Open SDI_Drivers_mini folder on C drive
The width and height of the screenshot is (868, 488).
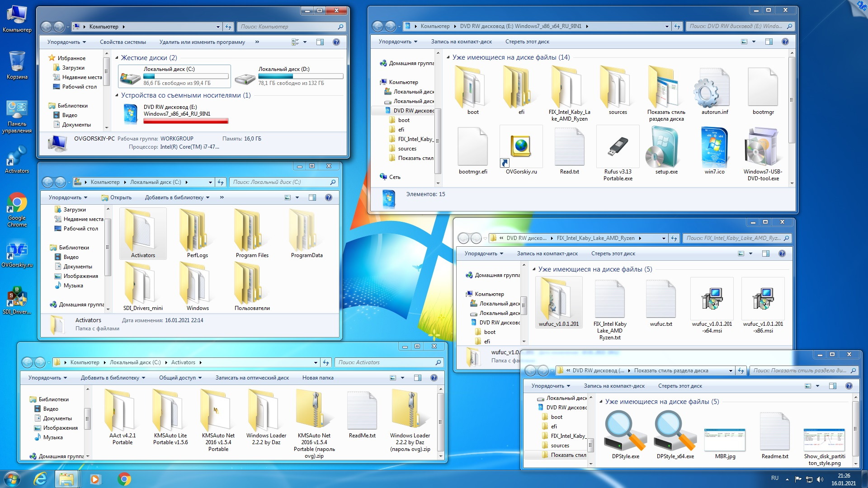pyautogui.click(x=143, y=289)
